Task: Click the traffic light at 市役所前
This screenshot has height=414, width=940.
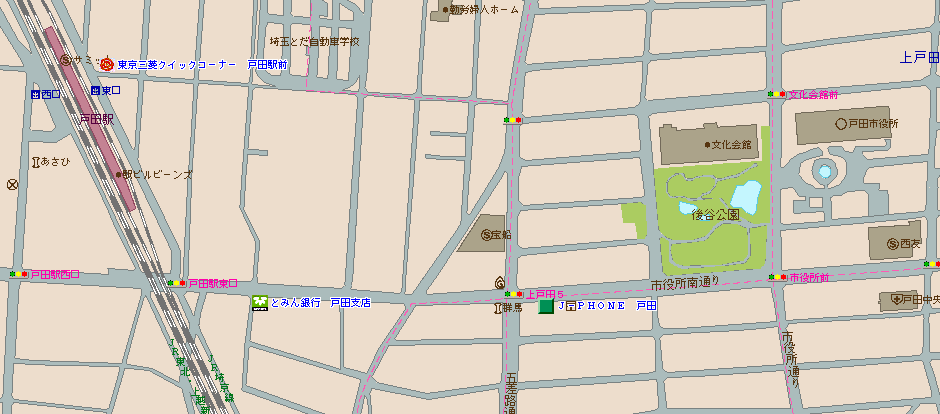Action: click(776, 277)
